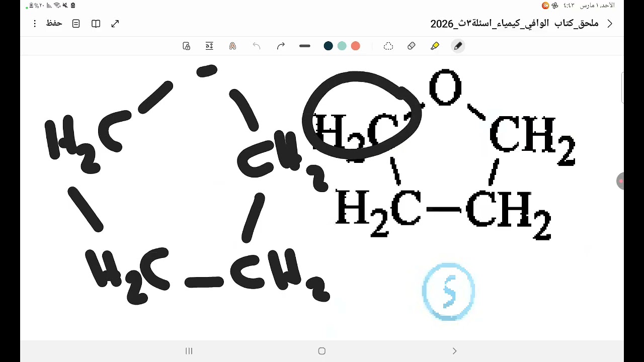Select the yellow highlighter tool
Screen dimensions: 644x362
tap(435, 46)
